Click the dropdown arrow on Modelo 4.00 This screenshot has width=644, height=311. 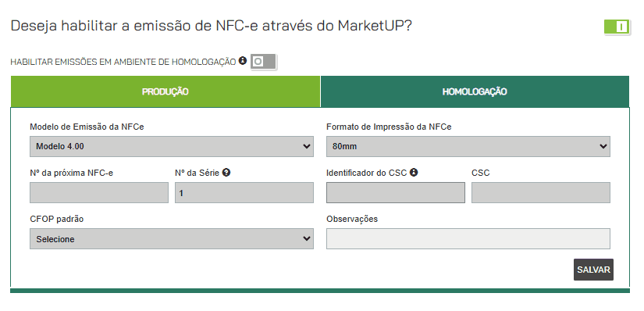(x=307, y=146)
